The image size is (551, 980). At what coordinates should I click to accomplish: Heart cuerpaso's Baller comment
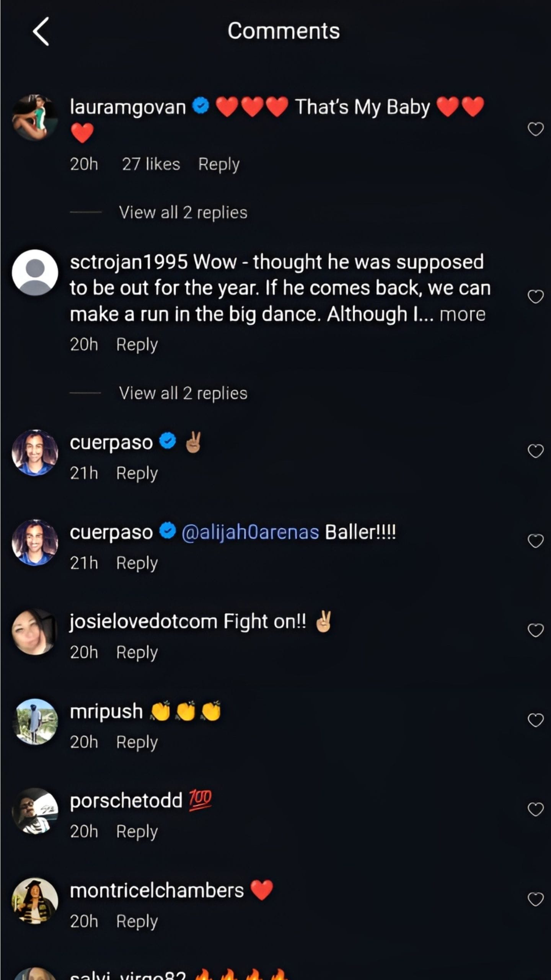(535, 541)
